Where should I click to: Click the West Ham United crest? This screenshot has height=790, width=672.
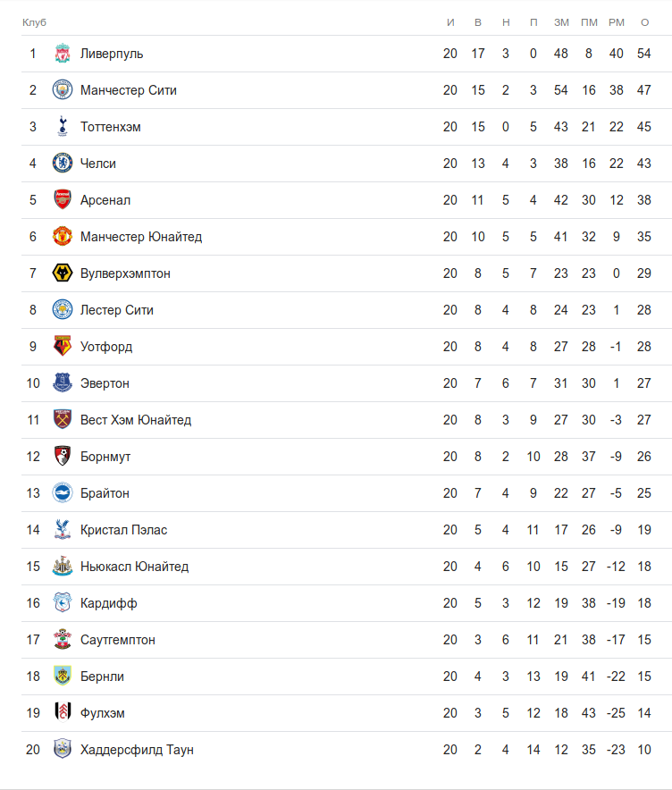[62, 420]
